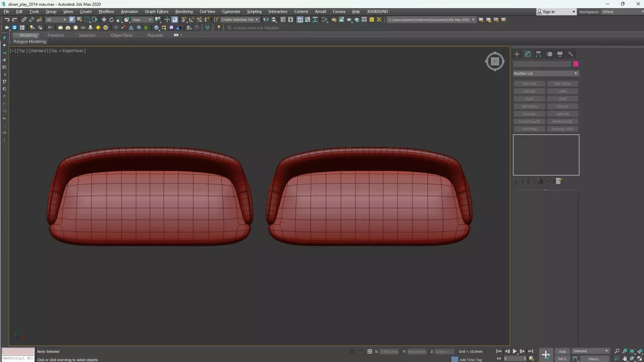Open the Material Editor icon
Image resolution: width=644 pixels, height=362 pixels.
(325, 20)
